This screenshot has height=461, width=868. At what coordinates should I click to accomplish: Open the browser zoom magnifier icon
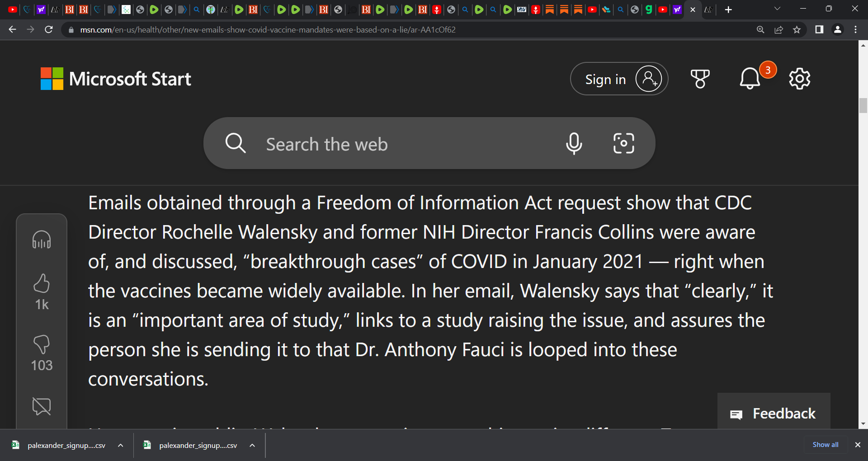point(760,30)
